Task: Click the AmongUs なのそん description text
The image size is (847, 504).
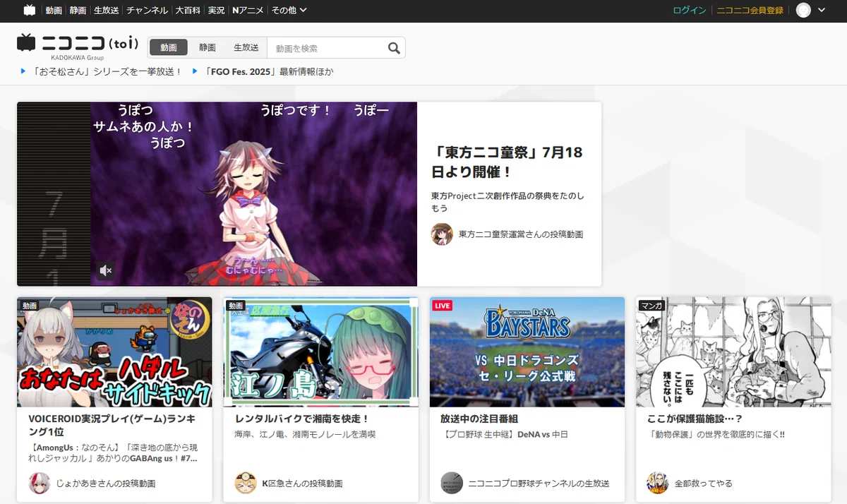Action: (x=114, y=452)
